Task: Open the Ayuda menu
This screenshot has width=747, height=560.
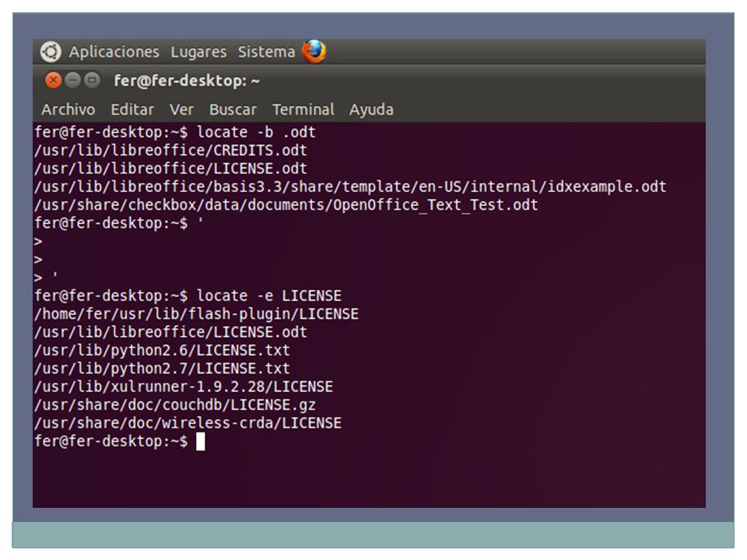Action: (372, 110)
